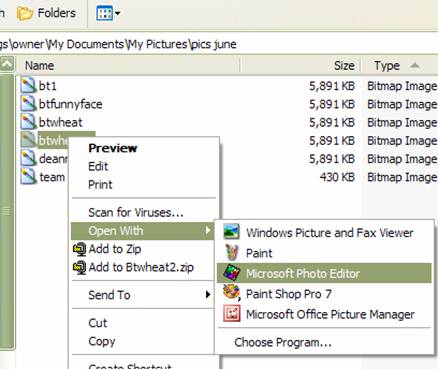Click the Add to Btwheat2.zip icon

(x=80, y=267)
